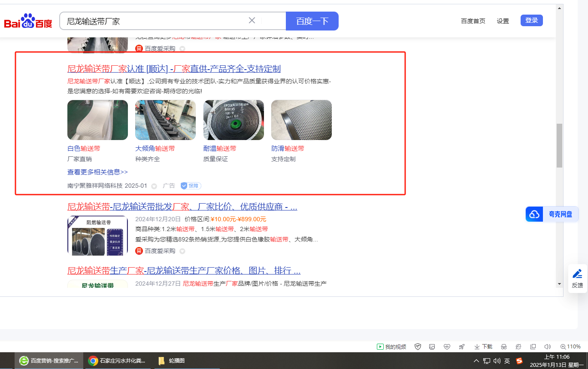Click the 防滑输送带 product thumbnail
The image size is (588, 369).
click(301, 120)
